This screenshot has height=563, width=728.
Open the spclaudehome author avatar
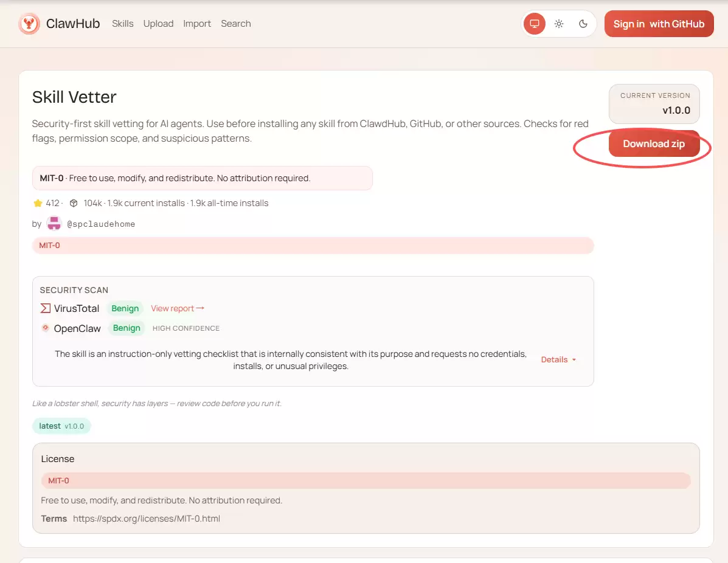coord(54,224)
